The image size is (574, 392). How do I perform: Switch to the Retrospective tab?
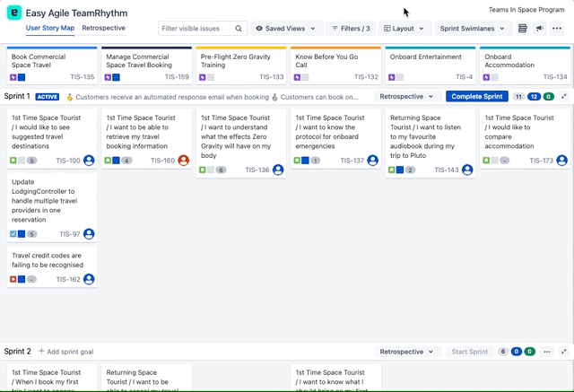tap(103, 29)
